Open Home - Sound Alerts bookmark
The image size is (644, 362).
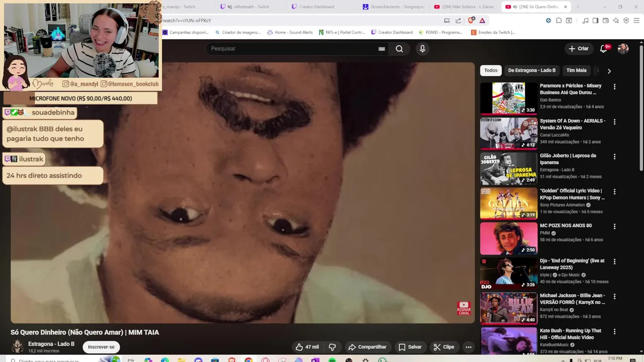pyautogui.click(x=290, y=32)
